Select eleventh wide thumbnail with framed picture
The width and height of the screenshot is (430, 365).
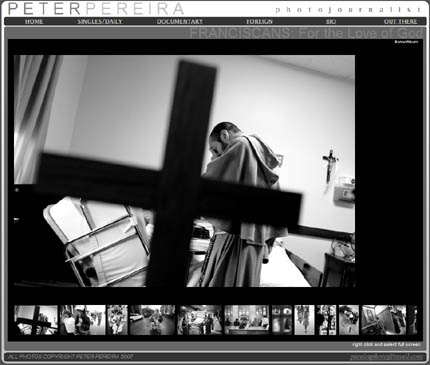pos(384,320)
